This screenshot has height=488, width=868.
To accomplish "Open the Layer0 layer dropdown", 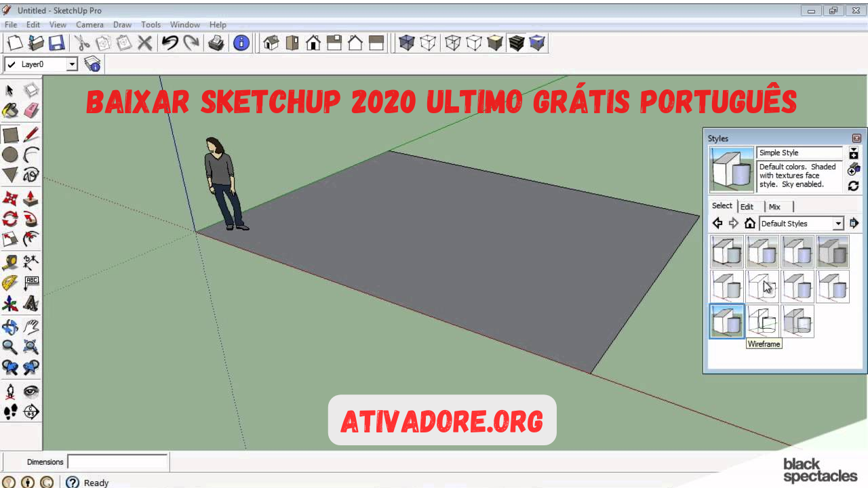I will pyautogui.click(x=72, y=64).
